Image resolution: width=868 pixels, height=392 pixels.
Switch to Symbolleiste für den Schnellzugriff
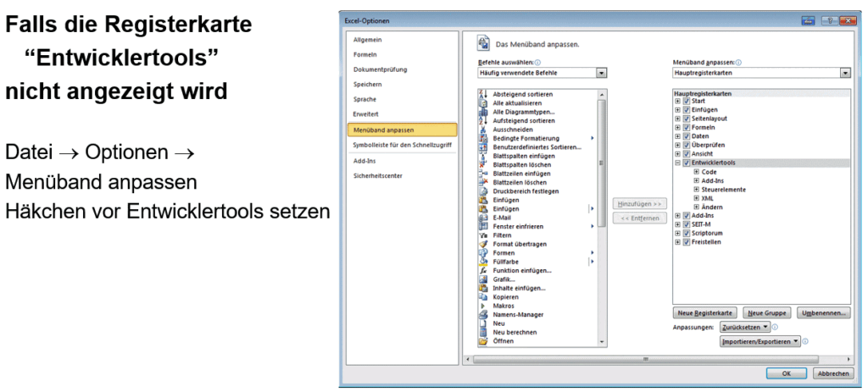403,145
